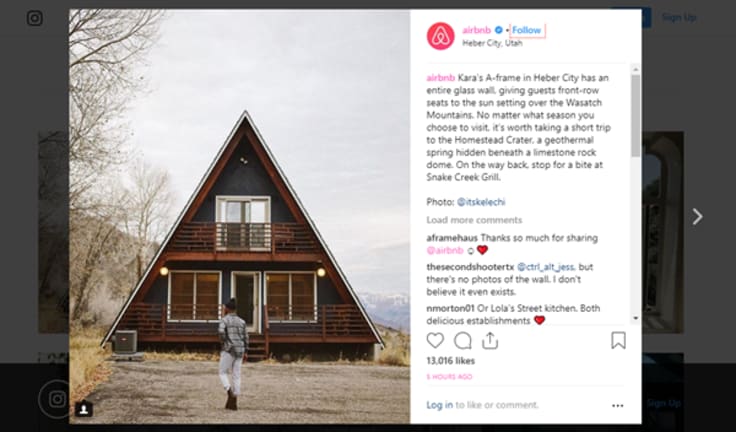
Task: Open the airbnb profile avatar
Action: (x=440, y=36)
